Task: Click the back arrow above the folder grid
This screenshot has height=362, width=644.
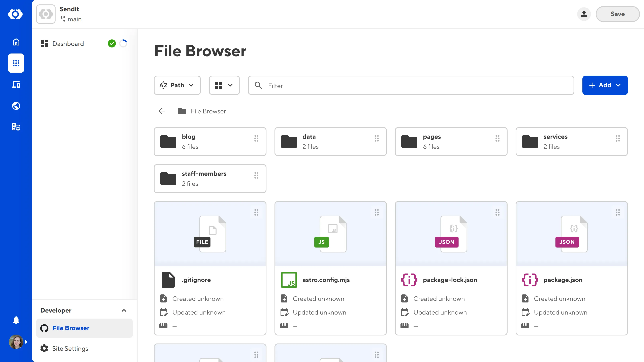Action: pyautogui.click(x=161, y=111)
